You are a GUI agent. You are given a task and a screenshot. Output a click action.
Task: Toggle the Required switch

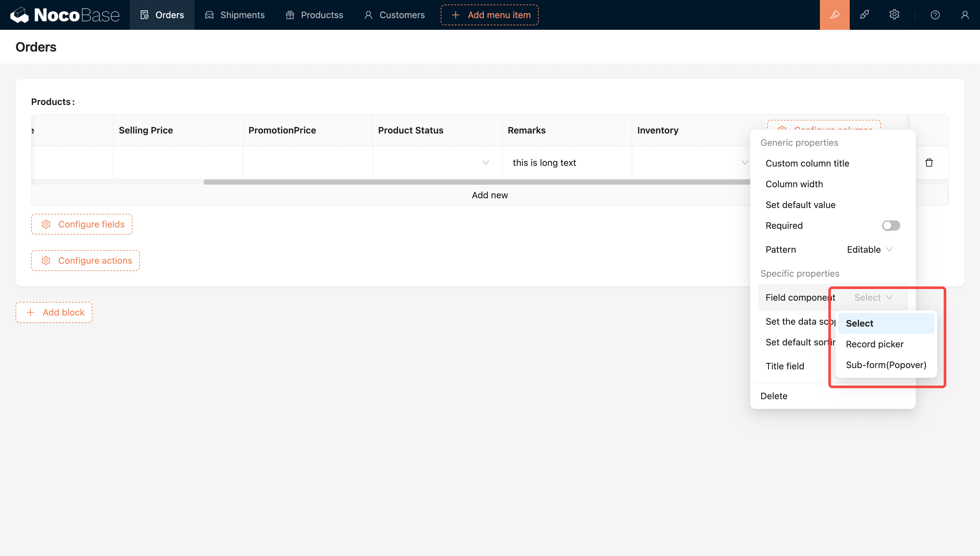pos(891,226)
